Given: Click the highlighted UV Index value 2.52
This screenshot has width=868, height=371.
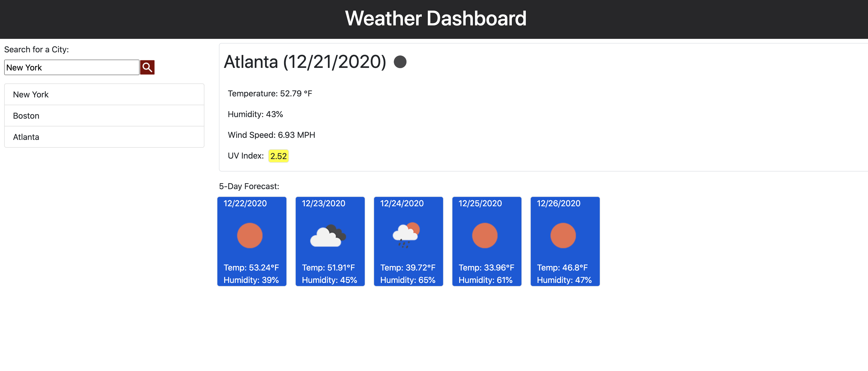Looking at the screenshot, I should [x=278, y=155].
